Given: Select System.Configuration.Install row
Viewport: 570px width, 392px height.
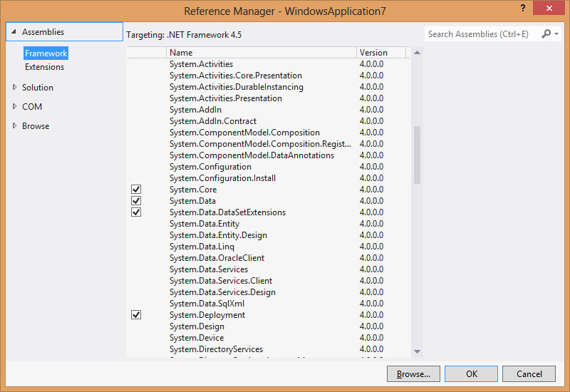Looking at the screenshot, I should pyautogui.click(x=269, y=178).
